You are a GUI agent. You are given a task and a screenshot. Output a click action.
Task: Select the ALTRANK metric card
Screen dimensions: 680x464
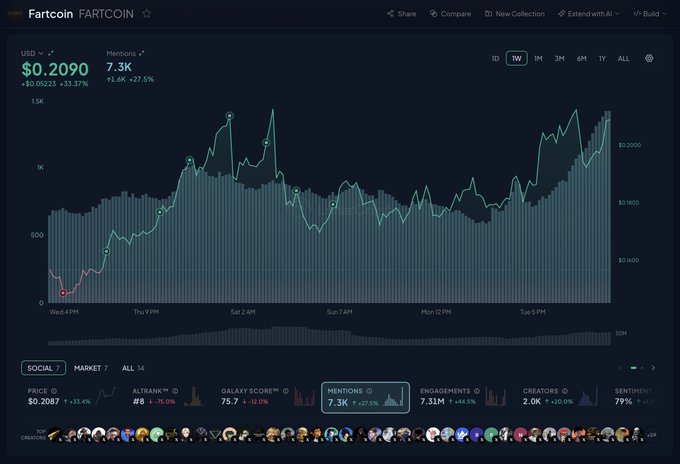tap(168, 396)
